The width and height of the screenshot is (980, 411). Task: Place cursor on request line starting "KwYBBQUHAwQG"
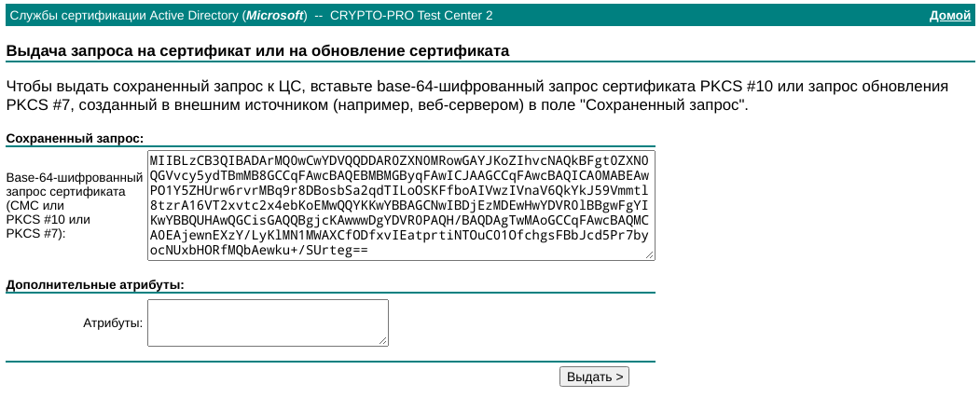401,221
